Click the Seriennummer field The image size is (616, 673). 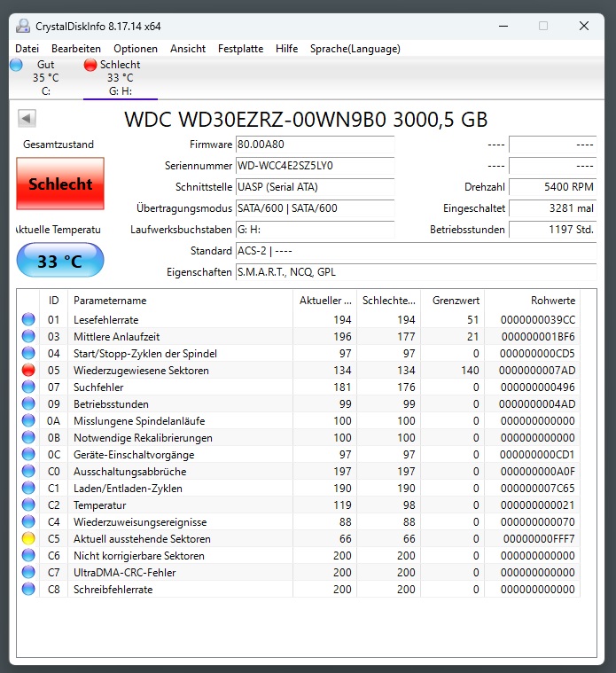point(316,166)
